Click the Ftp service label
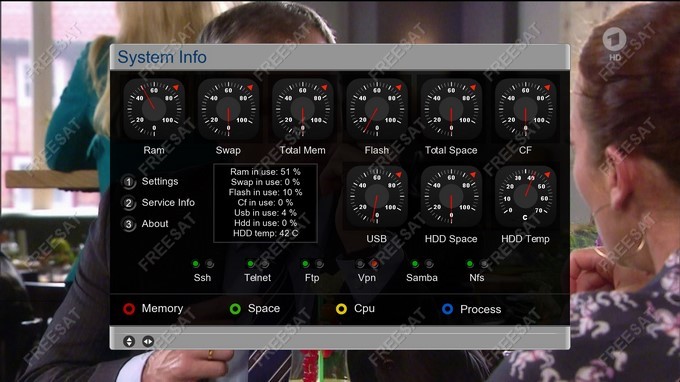Viewport: 680px width, 382px height. tap(312, 278)
